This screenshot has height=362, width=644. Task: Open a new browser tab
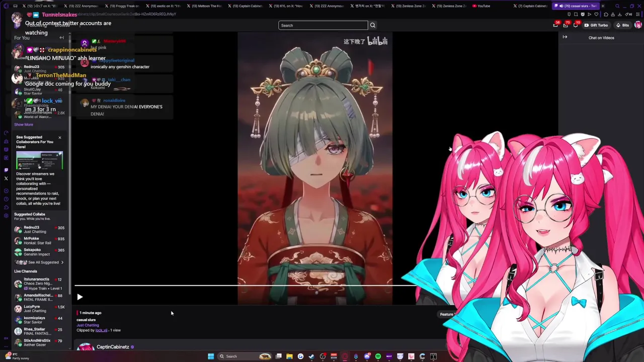coord(602,6)
